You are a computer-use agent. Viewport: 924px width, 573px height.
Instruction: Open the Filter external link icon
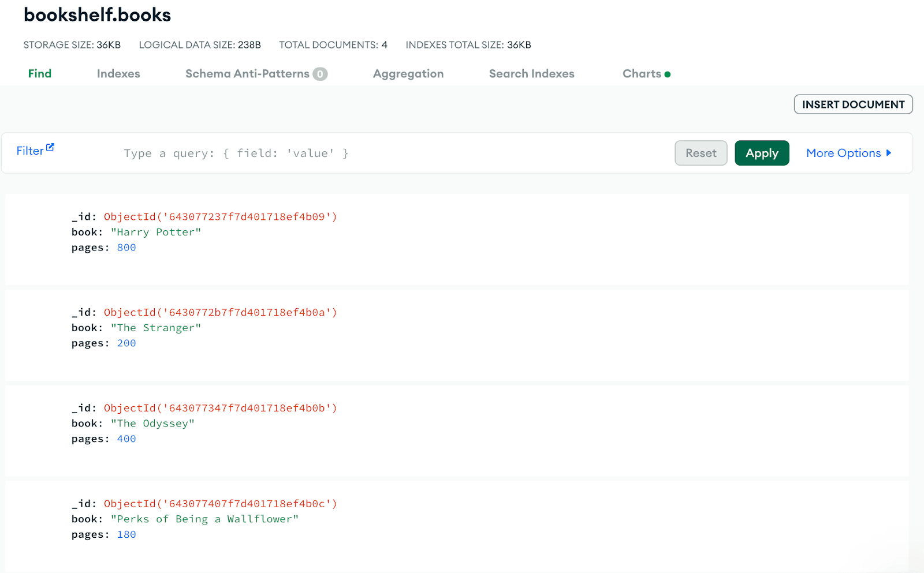pos(51,146)
